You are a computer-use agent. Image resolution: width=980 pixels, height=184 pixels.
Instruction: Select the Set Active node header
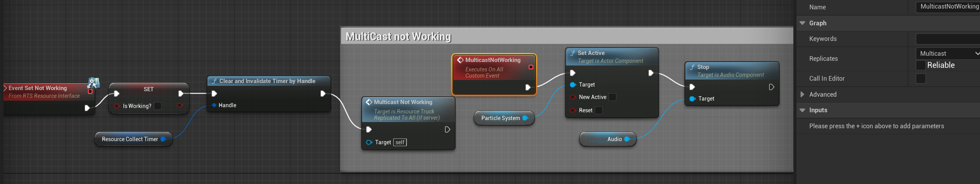coord(612,57)
